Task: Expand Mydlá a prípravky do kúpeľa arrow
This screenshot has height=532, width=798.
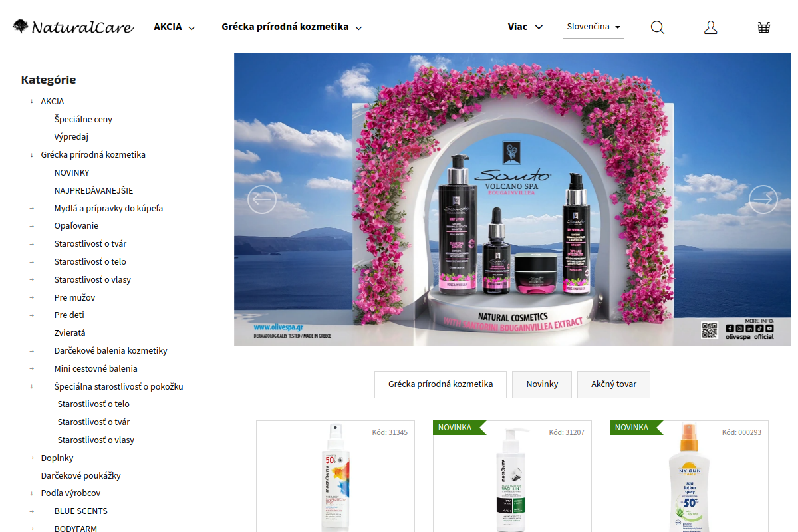Action: click(x=31, y=209)
